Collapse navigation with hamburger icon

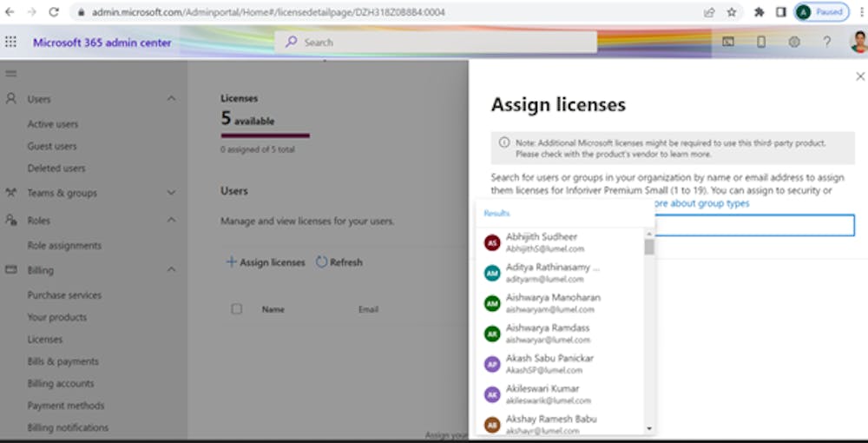pyautogui.click(x=10, y=74)
